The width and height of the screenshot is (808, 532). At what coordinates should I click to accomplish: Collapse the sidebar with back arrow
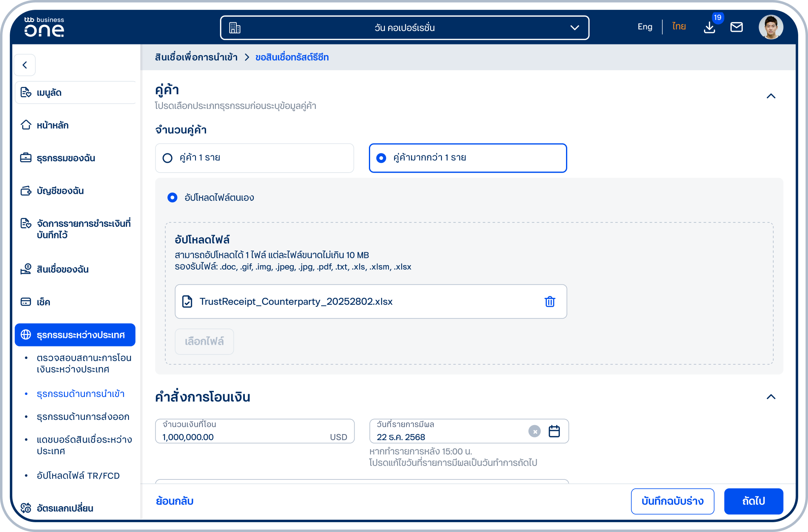tap(25, 65)
